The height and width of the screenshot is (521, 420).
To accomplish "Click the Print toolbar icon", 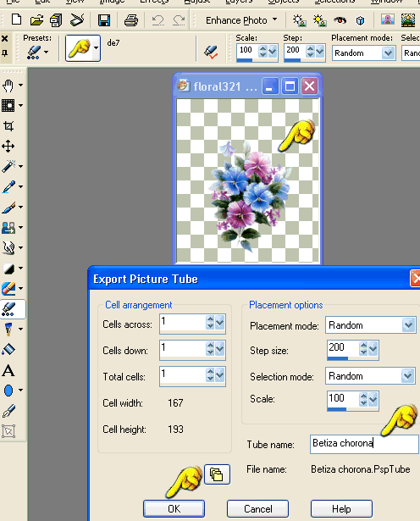I will pos(131,20).
